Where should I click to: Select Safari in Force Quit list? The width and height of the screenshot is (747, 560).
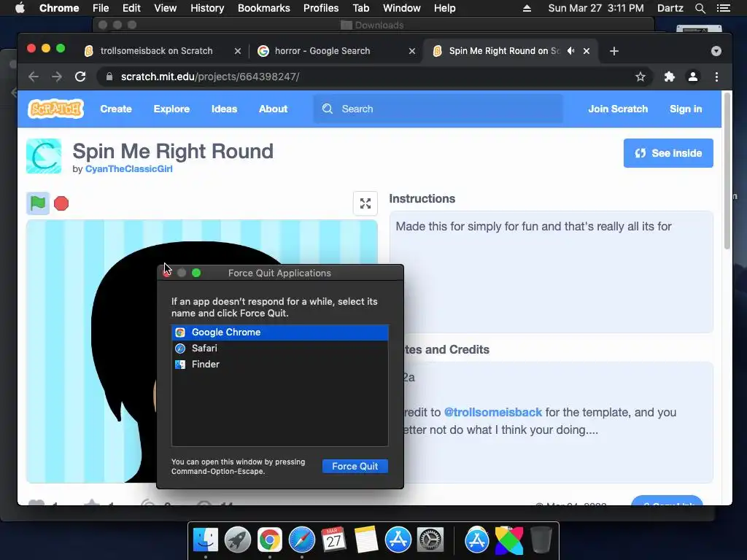(279, 349)
